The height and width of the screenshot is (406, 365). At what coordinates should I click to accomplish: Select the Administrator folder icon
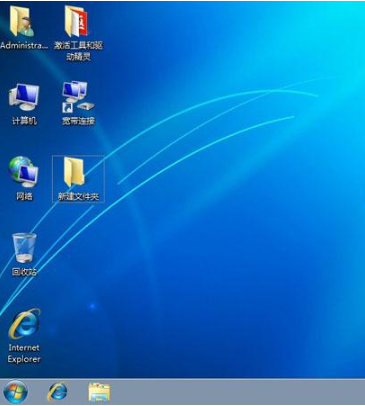[22, 21]
